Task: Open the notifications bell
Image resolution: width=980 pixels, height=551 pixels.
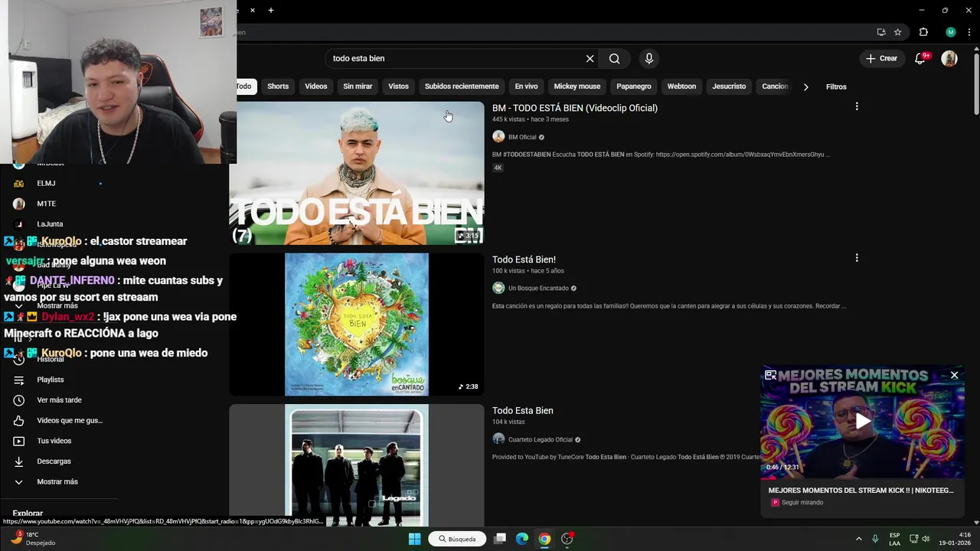Action: click(921, 58)
